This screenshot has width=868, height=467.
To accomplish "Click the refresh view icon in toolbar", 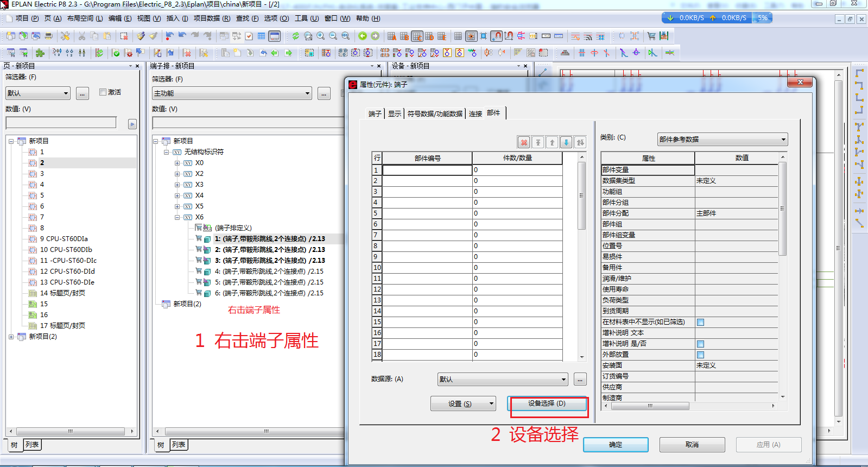I will click(295, 36).
